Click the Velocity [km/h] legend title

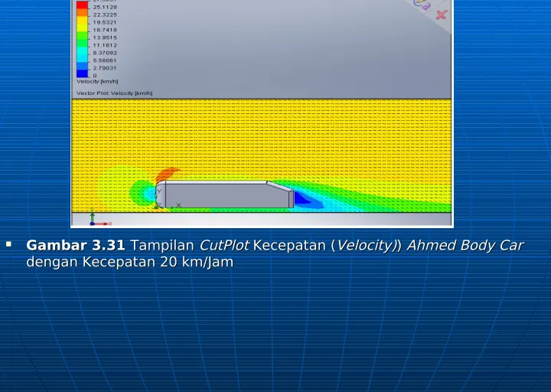click(97, 82)
